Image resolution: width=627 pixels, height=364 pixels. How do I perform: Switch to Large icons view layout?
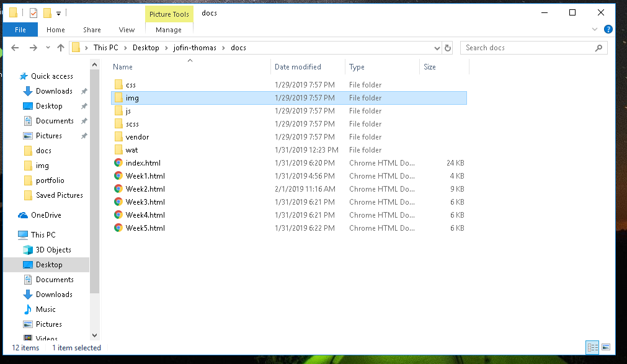[606, 347]
